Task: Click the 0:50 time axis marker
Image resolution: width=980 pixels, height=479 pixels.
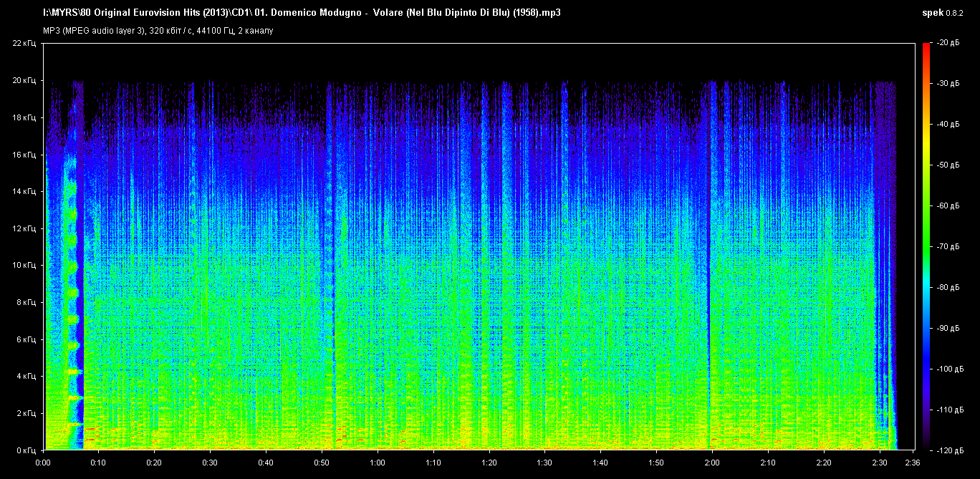Action: pos(322,463)
